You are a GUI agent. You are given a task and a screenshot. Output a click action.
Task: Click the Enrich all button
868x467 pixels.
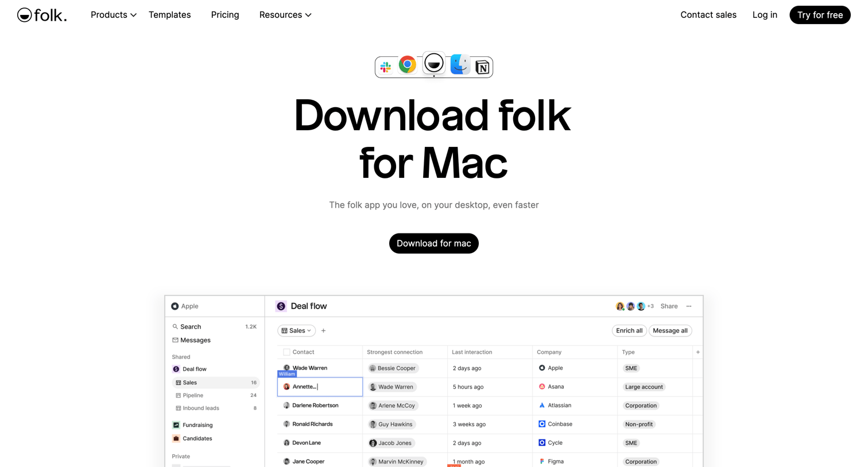pos(629,331)
